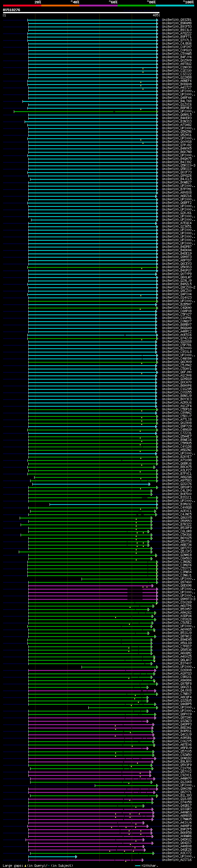This screenshot has height=868, width=197.
Task: Click UniRef100_Q4QB17 label
Action: coord(176,806)
